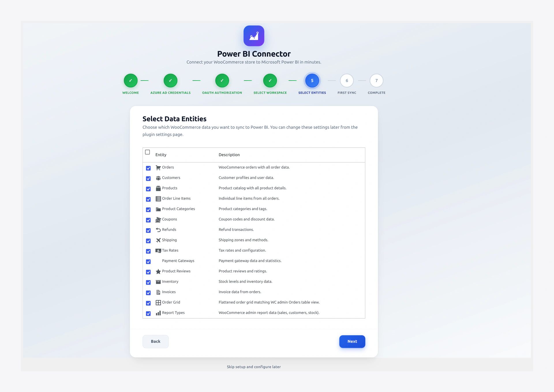Click 'Refund transactions.' description text
This screenshot has height=392, width=554.
click(236, 230)
